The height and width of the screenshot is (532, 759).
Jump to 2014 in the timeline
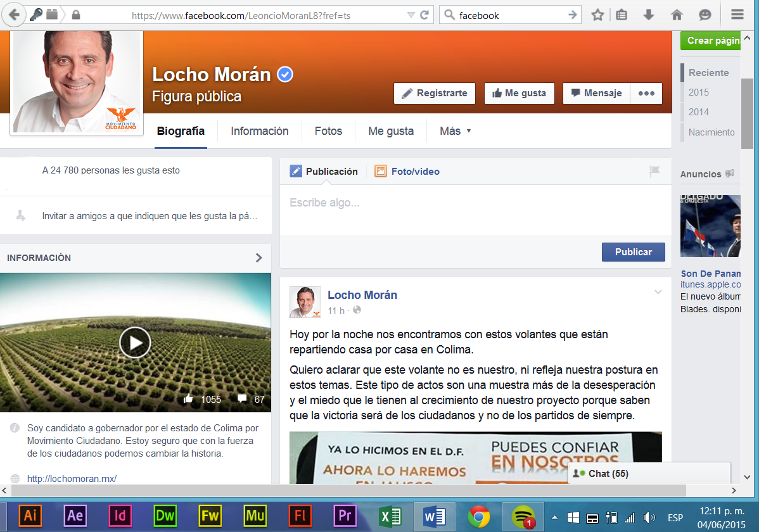(698, 112)
